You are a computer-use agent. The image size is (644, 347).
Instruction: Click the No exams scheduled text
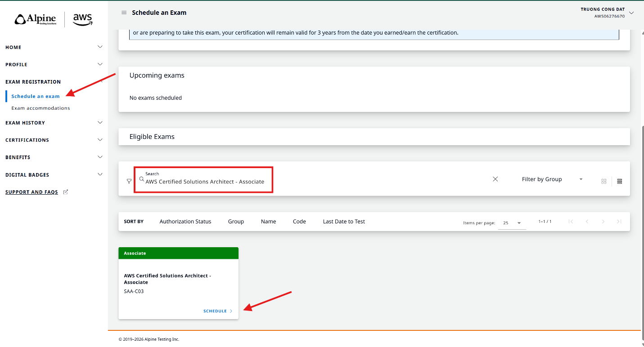coord(156,98)
